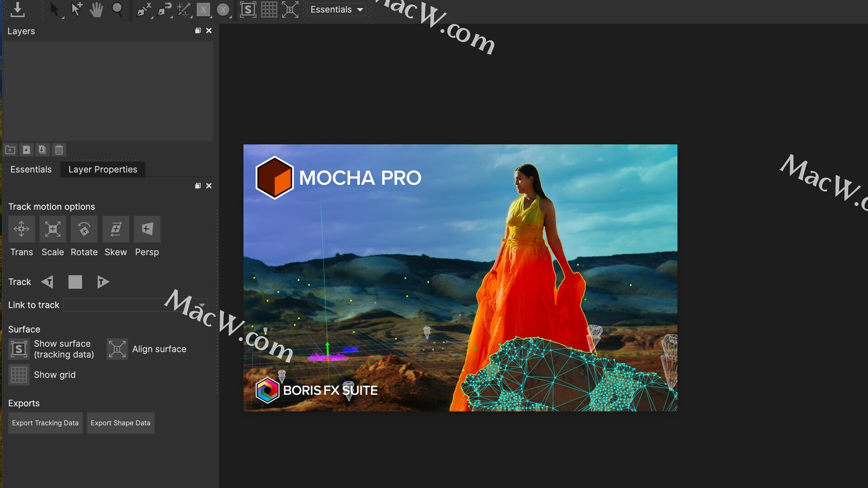The height and width of the screenshot is (488, 868).
Task: Click the Save project download icon
Action: [x=18, y=9]
